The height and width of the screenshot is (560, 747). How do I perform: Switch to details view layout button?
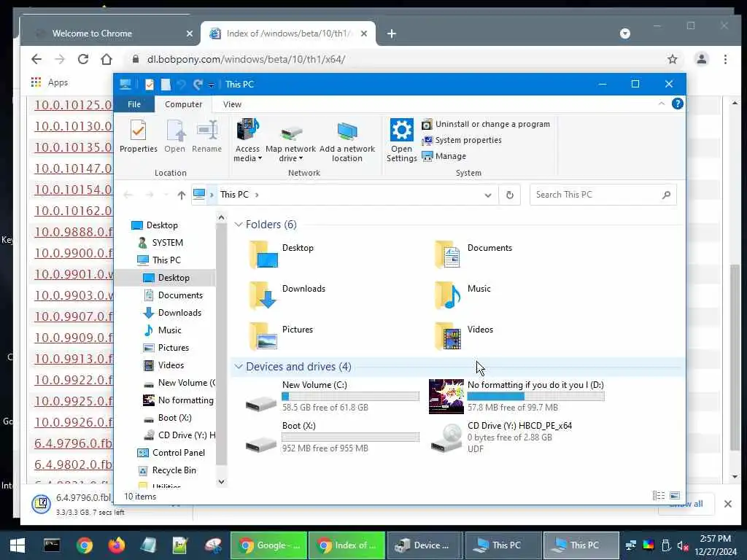659,496
